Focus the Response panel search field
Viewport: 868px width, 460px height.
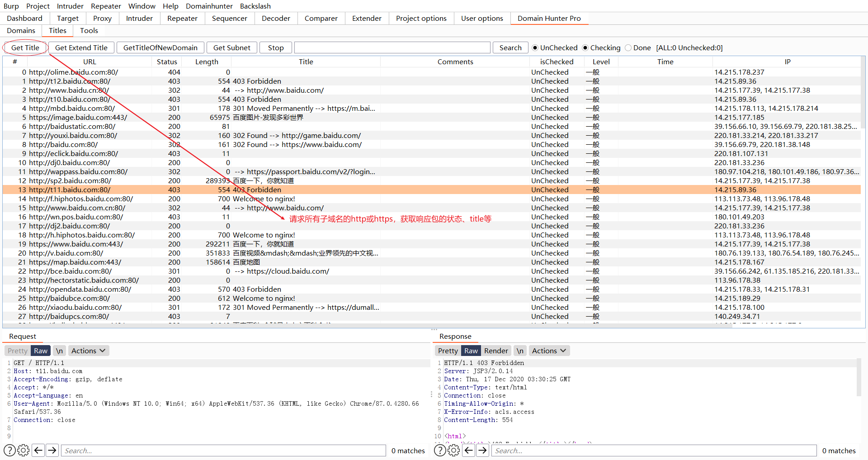point(654,451)
